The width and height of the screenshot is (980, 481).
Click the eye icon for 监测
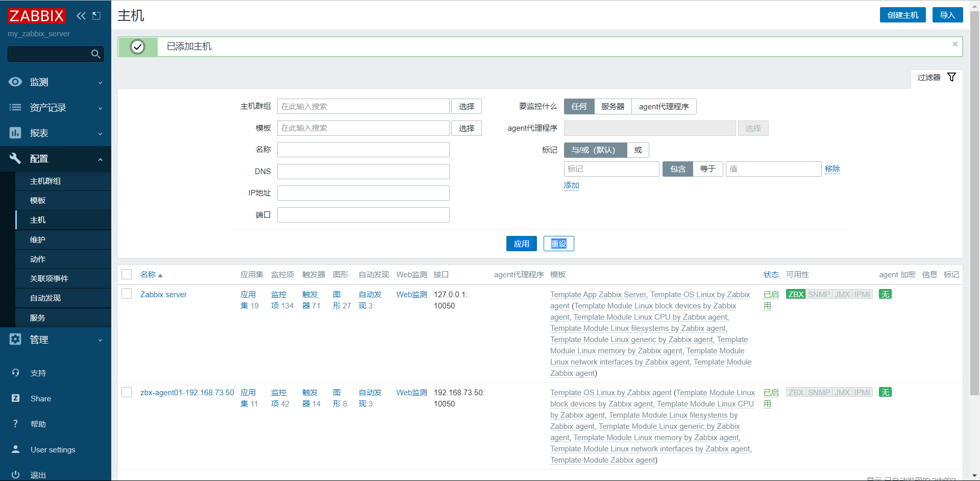click(15, 82)
